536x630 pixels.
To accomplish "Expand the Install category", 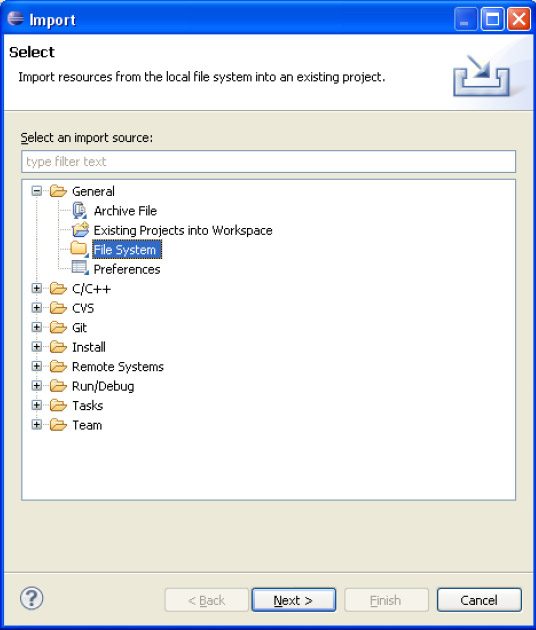I will 37,347.
